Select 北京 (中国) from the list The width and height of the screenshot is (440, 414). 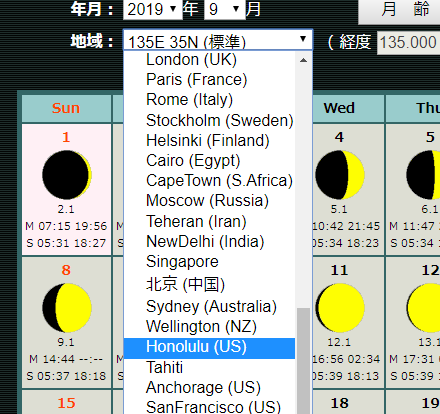point(209,284)
